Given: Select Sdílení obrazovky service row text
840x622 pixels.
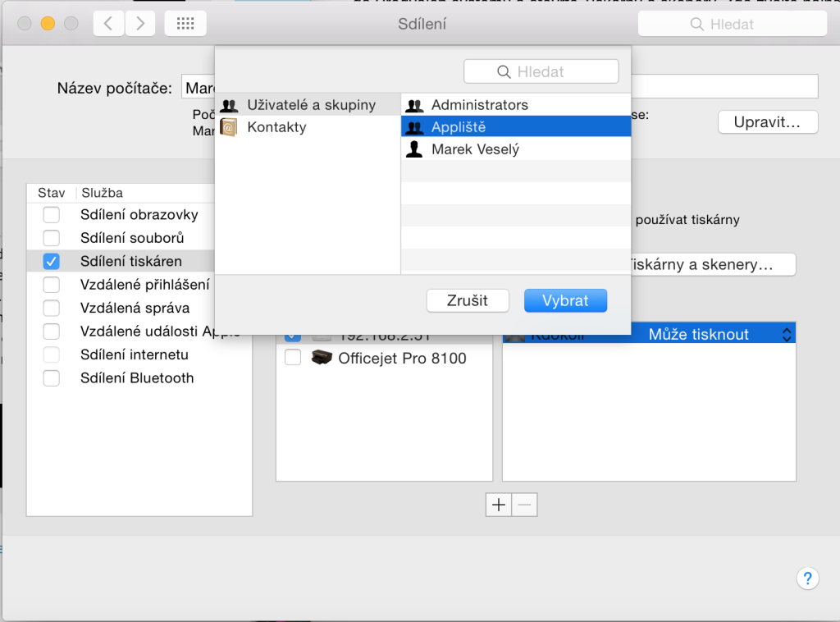Looking at the screenshot, I should pos(139,214).
